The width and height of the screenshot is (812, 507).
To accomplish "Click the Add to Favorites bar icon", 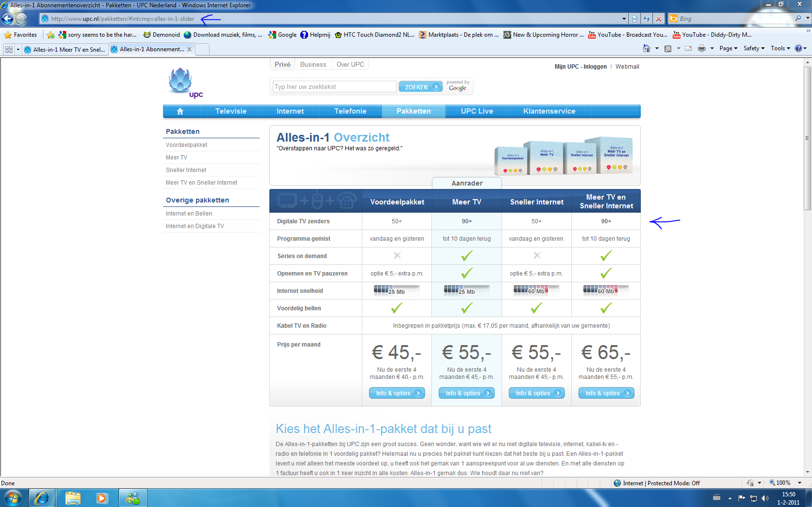I will (x=51, y=35).
